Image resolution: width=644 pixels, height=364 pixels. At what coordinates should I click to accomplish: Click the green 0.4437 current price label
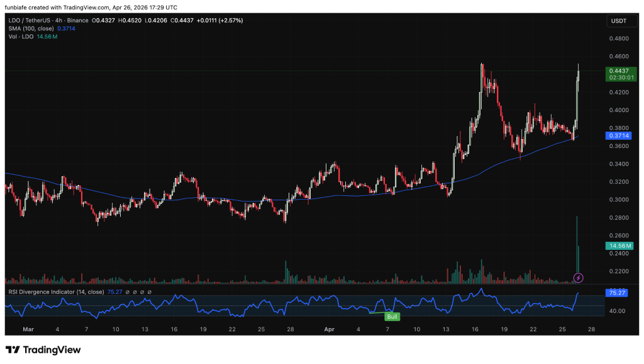[x=617, y=71]
